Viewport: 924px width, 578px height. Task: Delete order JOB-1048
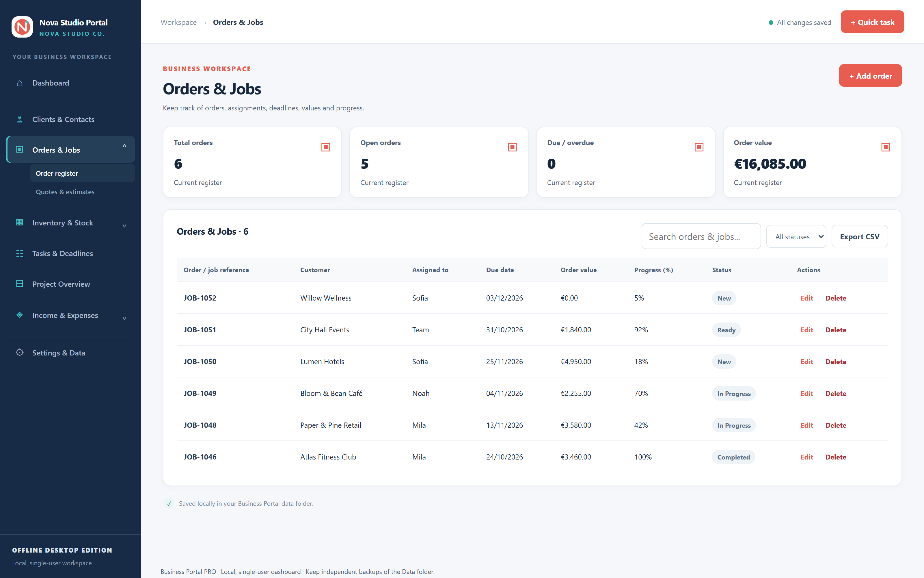(x=835, y=425)
